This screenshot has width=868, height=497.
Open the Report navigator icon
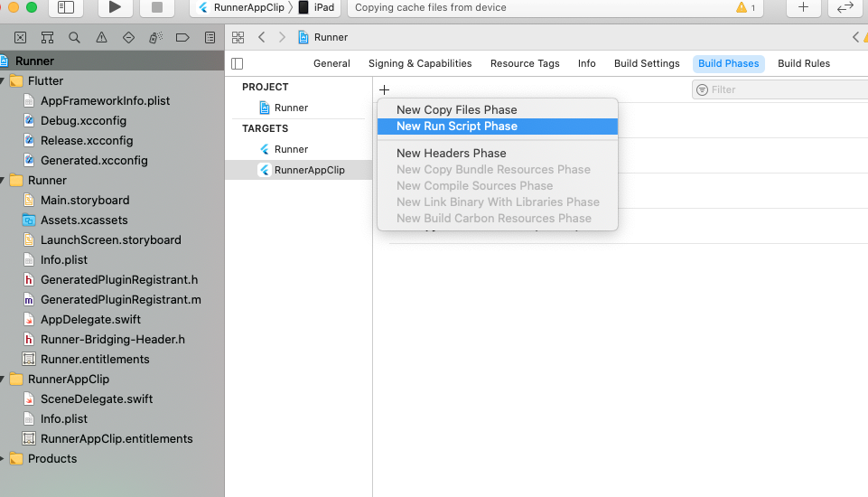[x=210, y=38]
